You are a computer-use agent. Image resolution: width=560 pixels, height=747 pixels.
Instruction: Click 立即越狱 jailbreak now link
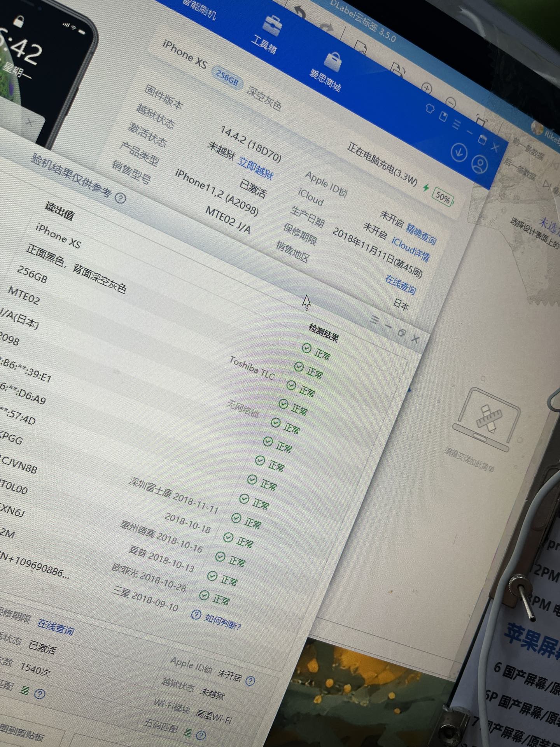coord(255,168)
